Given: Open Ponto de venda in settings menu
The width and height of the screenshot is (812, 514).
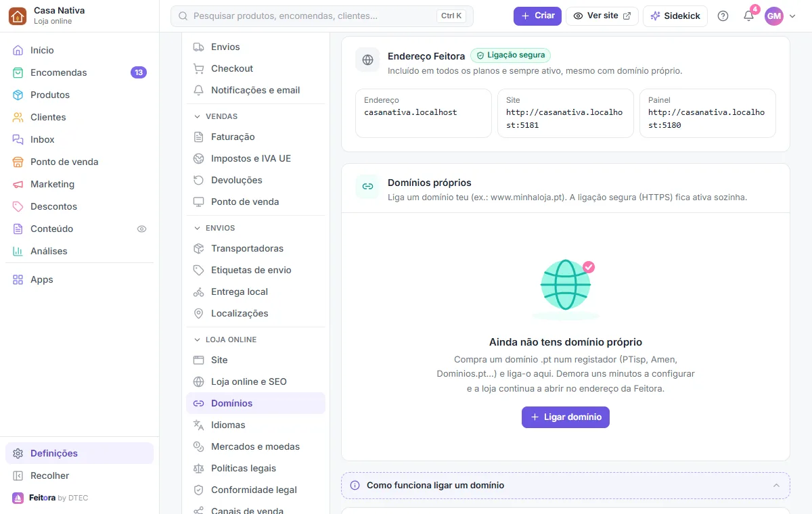Looking at the screenshot, I should coord(256,202).
